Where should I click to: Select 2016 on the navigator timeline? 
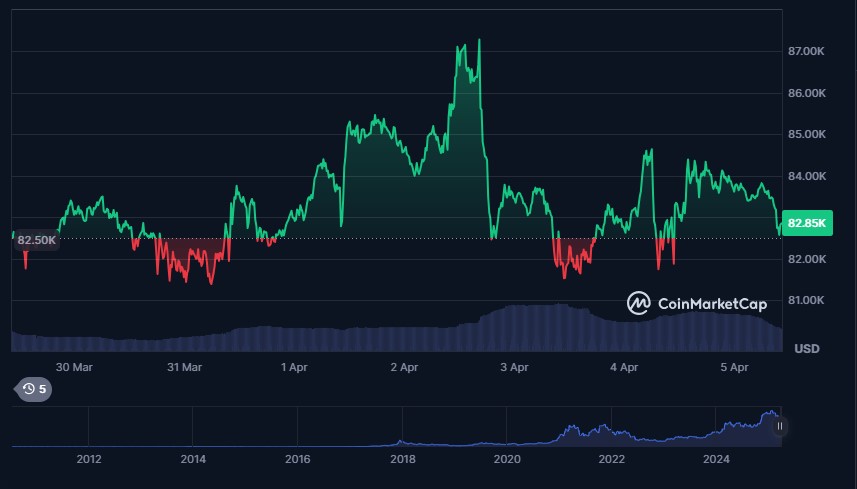pyautogui.click(x=298, y=459)
